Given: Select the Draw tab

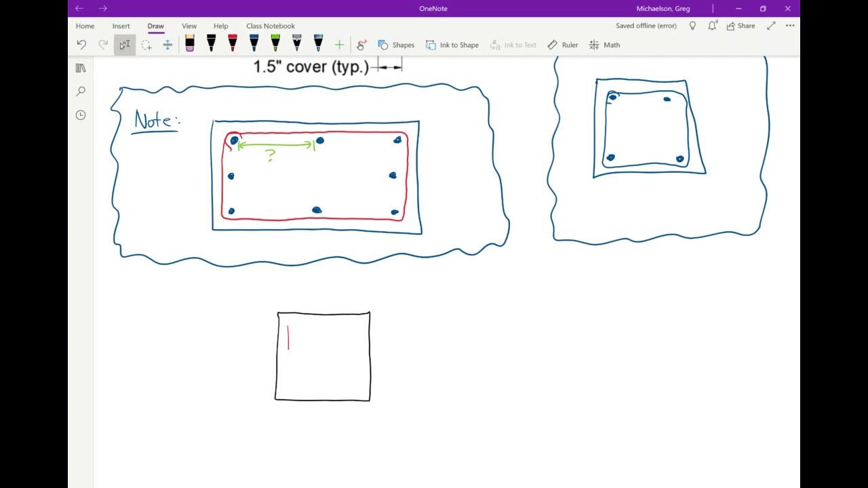Looking at the screenshot, I should click(x=155, y=26).
